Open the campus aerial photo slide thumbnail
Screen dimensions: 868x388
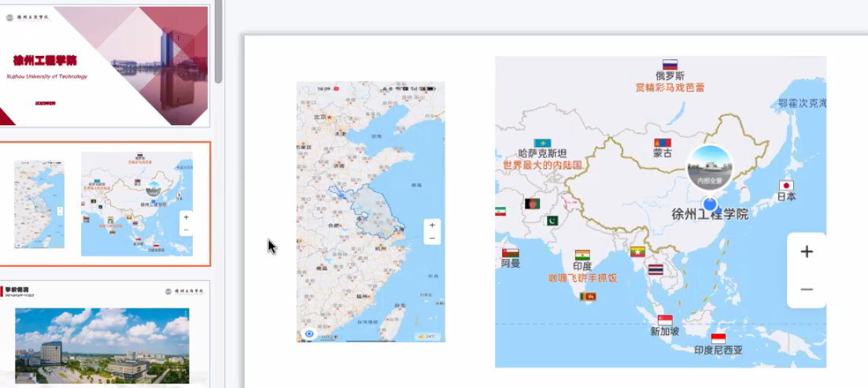(105, 334)
